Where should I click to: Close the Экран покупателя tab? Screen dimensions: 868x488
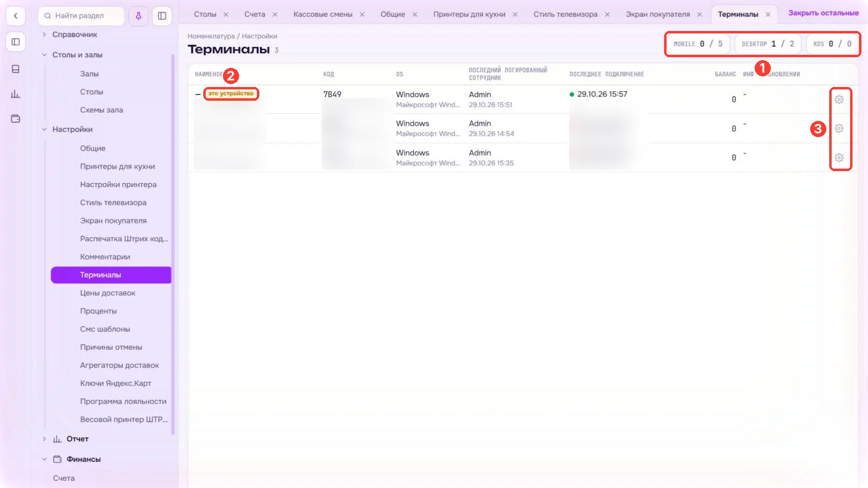(x=699, y=14)
